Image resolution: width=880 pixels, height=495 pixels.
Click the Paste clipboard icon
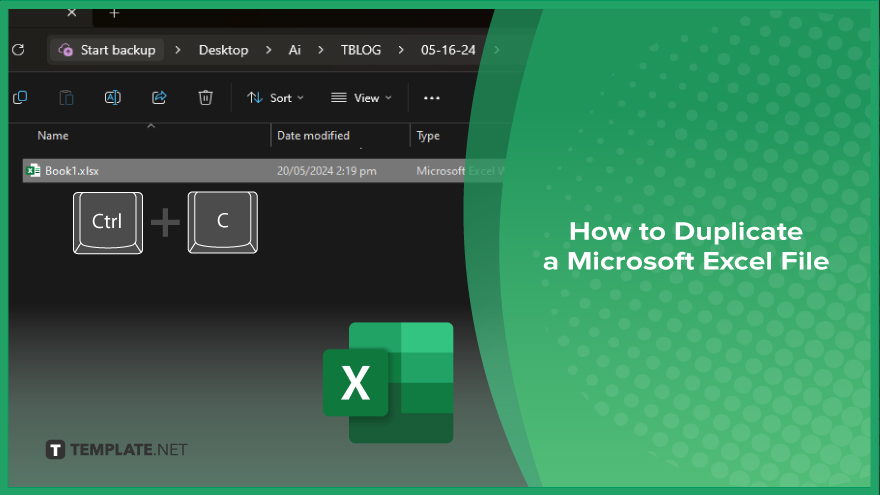click(66, 98)
